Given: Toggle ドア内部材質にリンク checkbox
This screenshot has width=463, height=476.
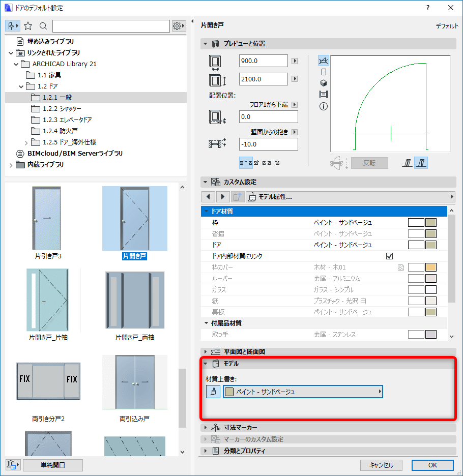Looking at the screenshot, I should [389, 256].
